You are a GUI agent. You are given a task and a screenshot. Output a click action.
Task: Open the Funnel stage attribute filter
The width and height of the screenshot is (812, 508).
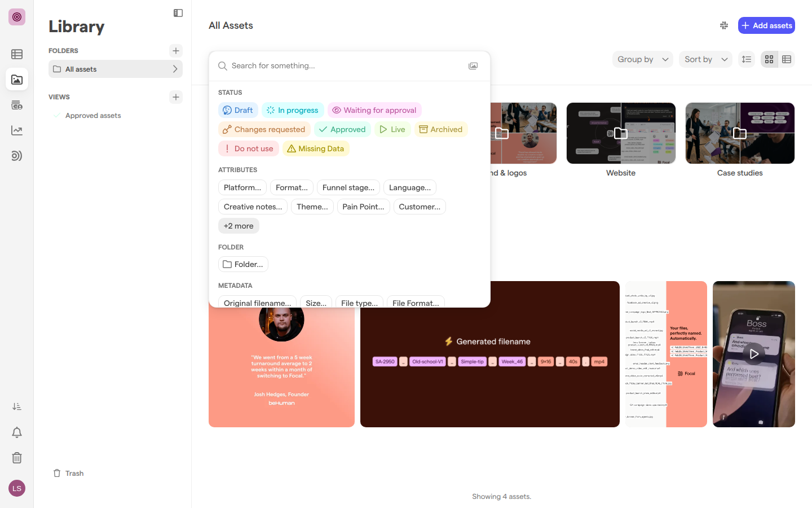[348, 187]
